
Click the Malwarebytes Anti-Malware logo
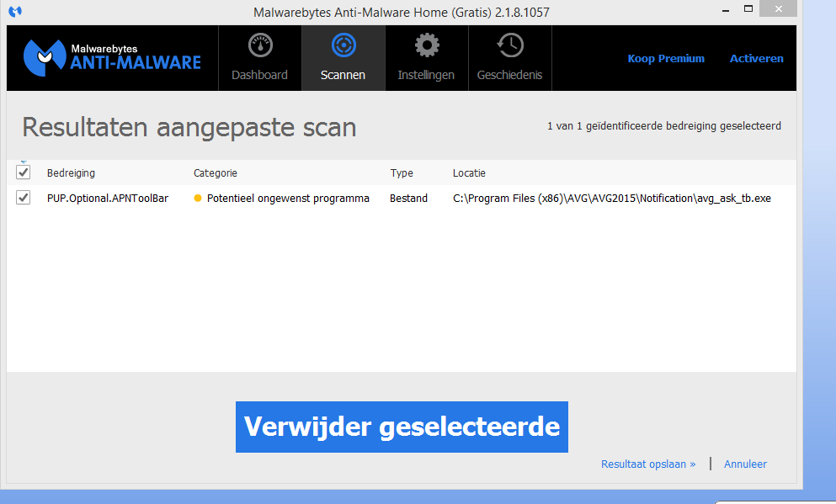[x=112, y=57]
